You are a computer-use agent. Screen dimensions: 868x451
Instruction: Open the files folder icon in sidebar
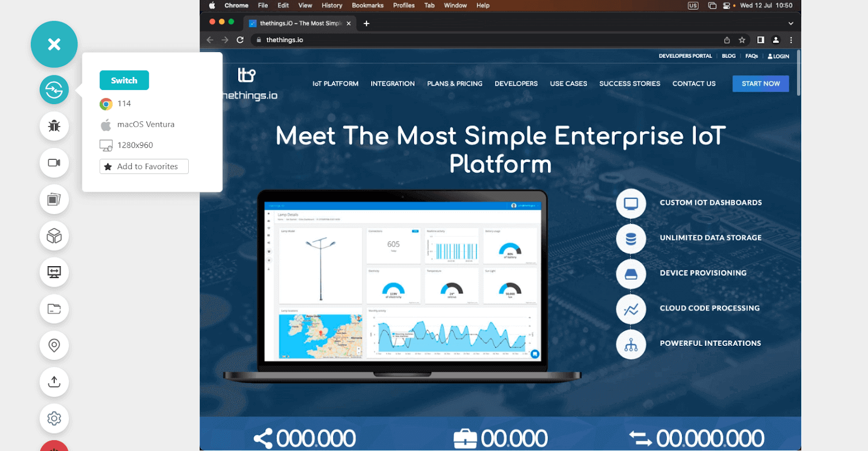54,309
